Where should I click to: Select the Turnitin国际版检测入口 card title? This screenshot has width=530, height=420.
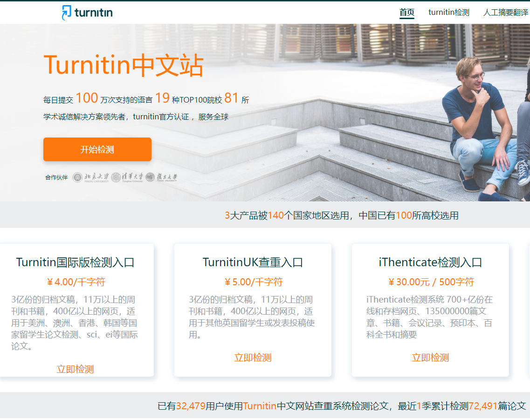coord(75,262)
